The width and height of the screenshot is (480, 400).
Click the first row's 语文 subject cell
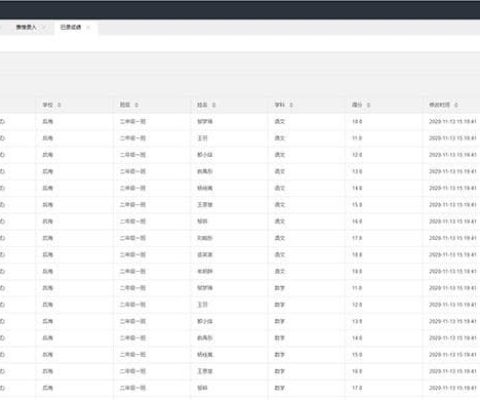[x=280, y=122]
